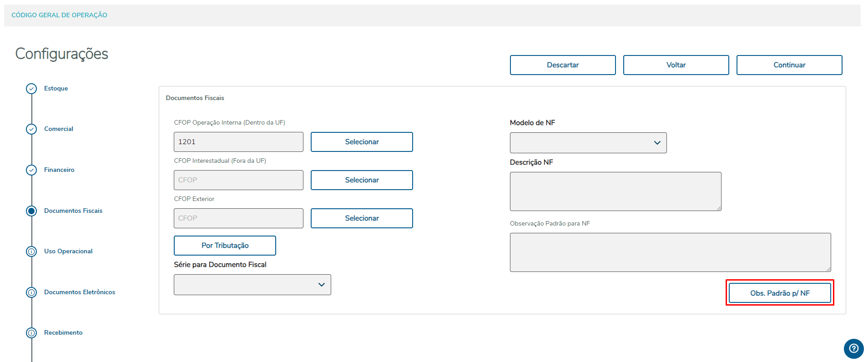Click the Descartar button

point(562,65)
